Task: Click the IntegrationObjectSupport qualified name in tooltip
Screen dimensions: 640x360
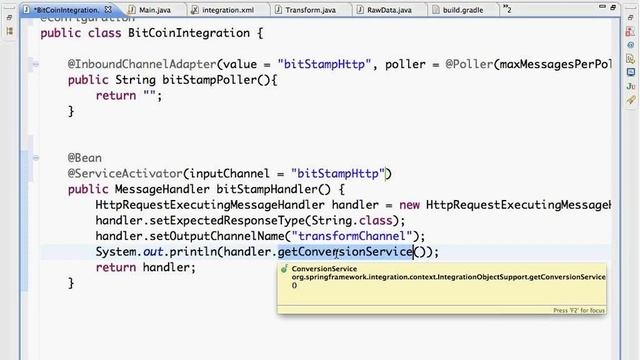Action: [449, 277]
